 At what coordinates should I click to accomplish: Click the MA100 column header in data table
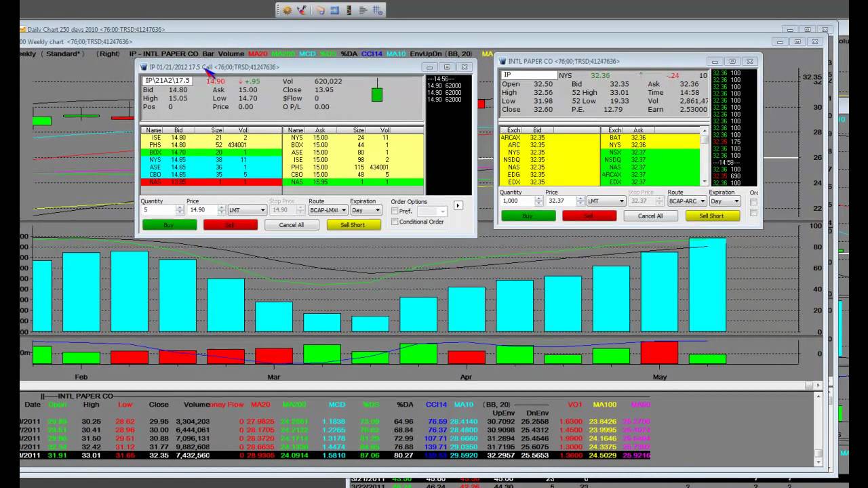click(604, 405)
